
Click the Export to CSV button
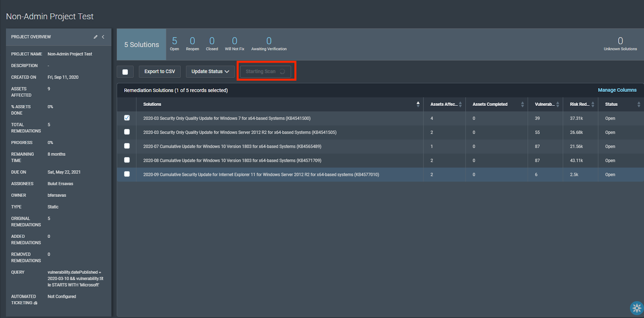pyautogui.click(x=159, y=72)
